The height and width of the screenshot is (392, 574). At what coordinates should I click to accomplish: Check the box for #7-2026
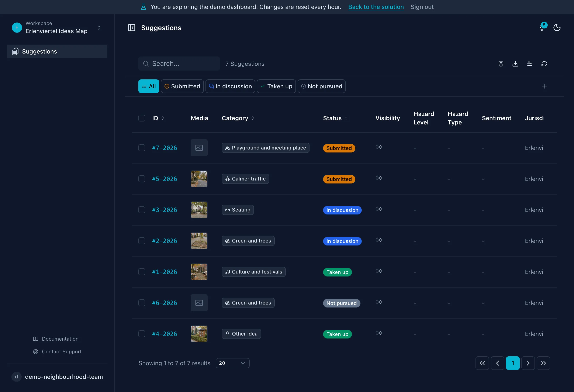click(142, 148)
